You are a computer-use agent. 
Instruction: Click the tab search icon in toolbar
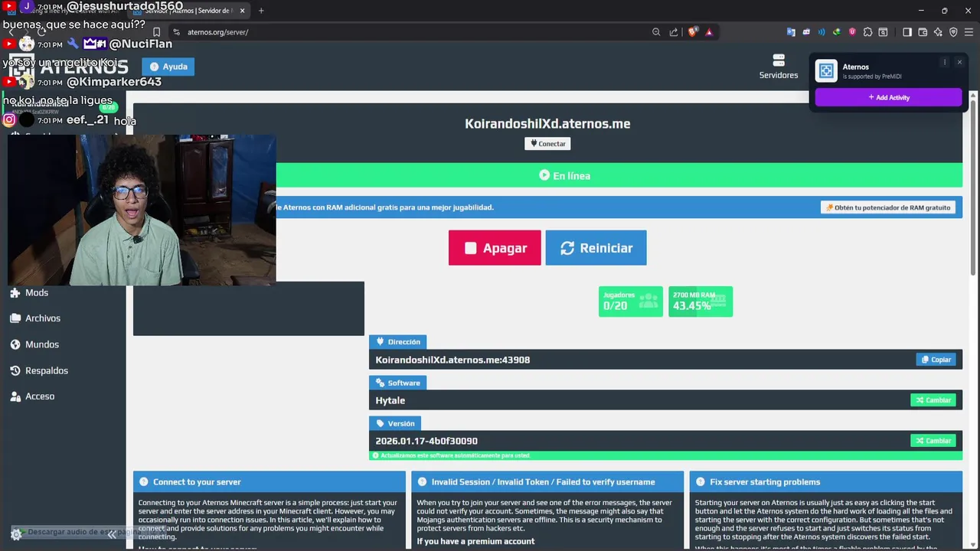pos(883,32)
